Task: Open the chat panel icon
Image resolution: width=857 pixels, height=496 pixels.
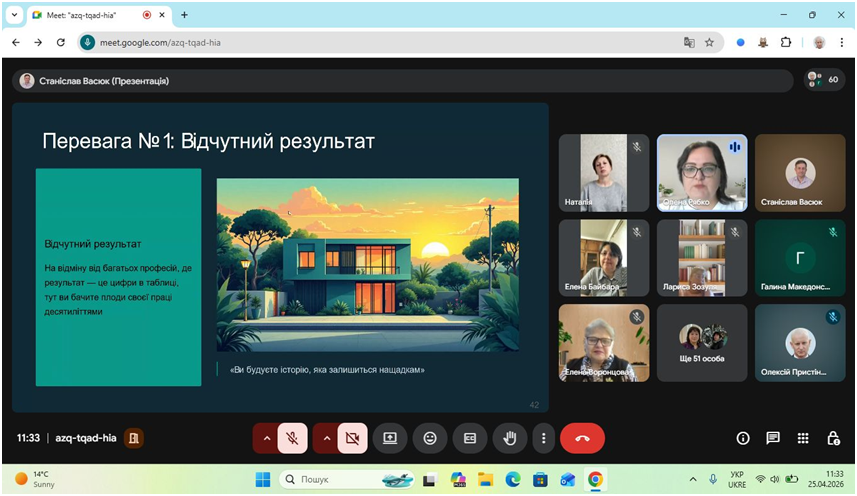Action: point(773,438)
